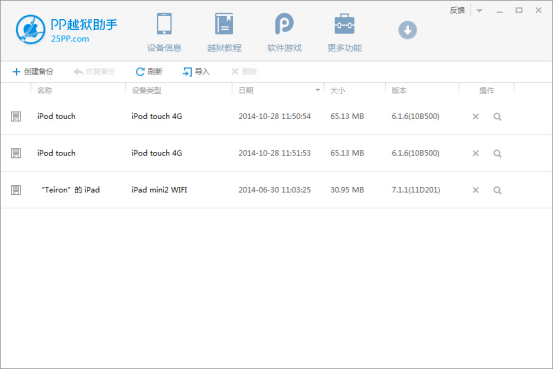Select backup icon for 11:51:53 iPod touch row
This screenshot has width=553, height=369.
pos(16,153)
